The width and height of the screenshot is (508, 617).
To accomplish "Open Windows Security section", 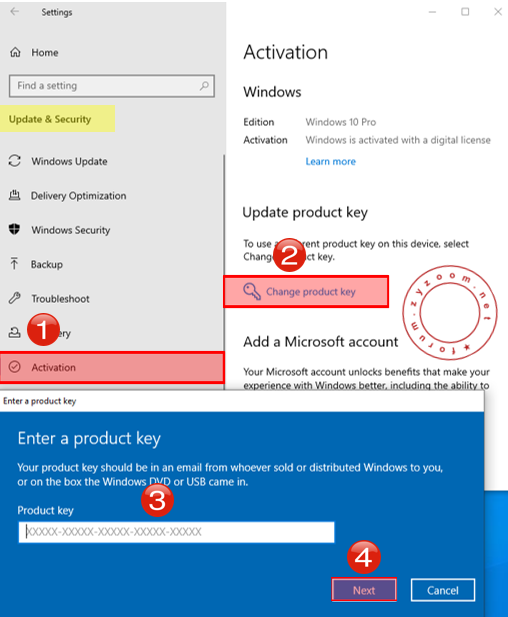I will pyautogui.click(x=71, y=230).
